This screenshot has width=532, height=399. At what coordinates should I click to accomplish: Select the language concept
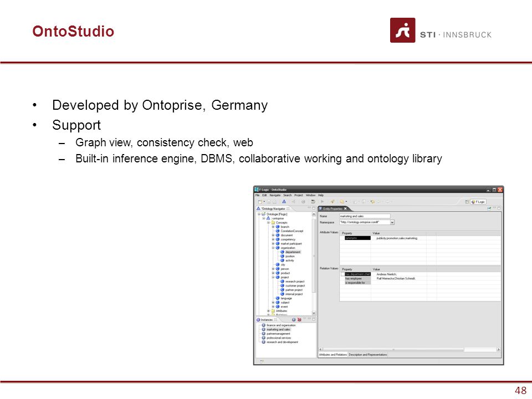pos(284,298)
